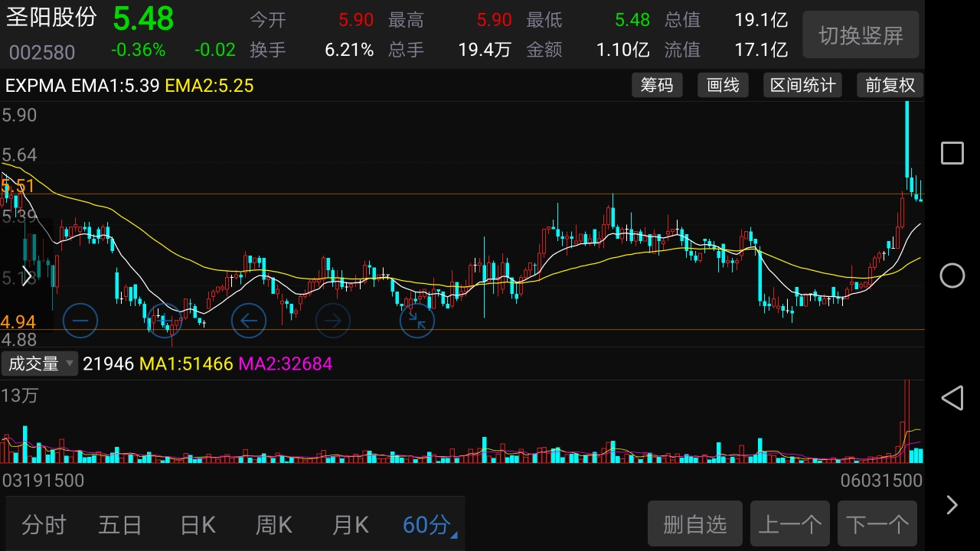The image size is (980, 551).
Task: Tap the 换手 value 6.21%
Action: coord(349,51)
